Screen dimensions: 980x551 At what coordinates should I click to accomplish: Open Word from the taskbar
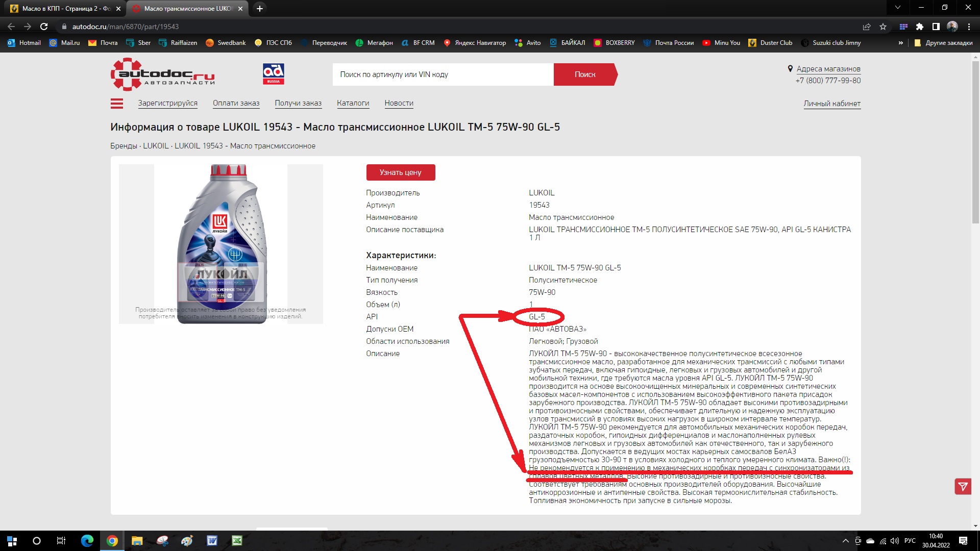(212, 541)
